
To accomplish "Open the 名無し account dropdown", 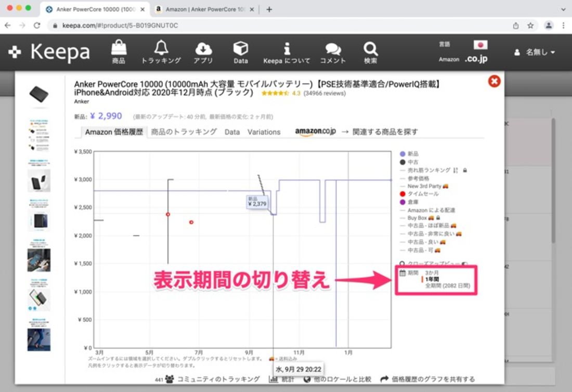I will (535, 52).
